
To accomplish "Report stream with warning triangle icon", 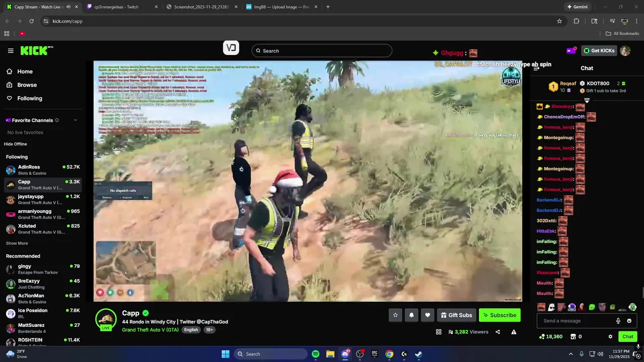I will (x=514, y=332).
